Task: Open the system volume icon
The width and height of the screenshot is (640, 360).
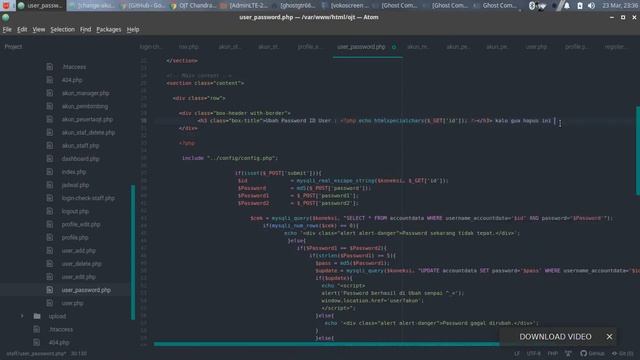Action: point(591,6)
